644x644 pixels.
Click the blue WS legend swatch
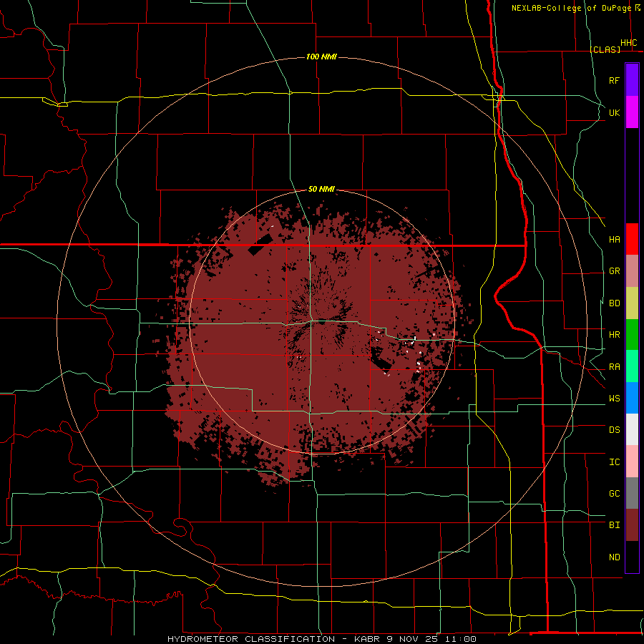click(x=632, y=398)
